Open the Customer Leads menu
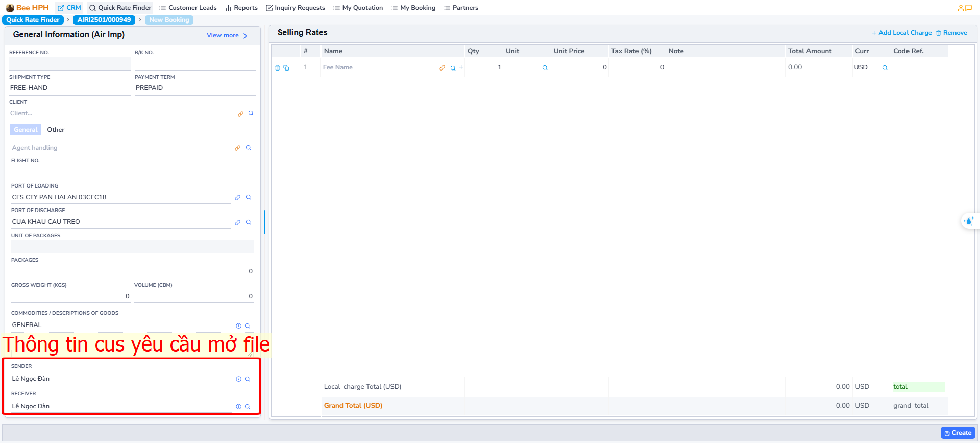 pos(188,8)
